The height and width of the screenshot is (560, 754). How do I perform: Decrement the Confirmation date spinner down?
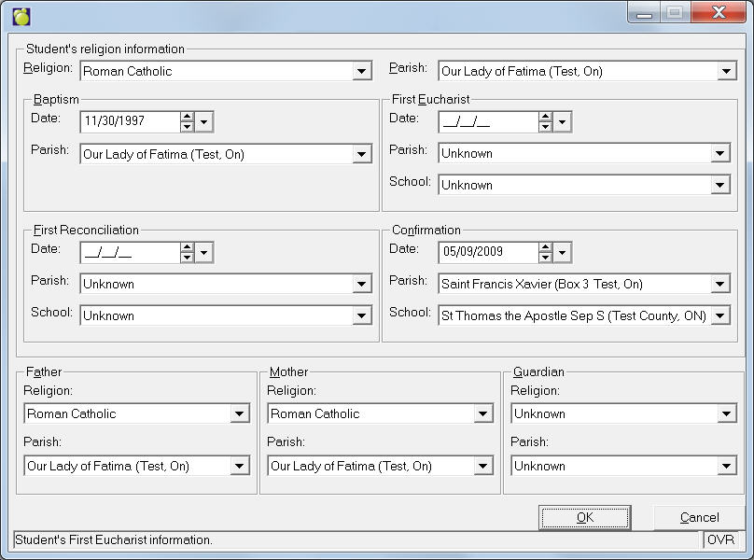pos(546,257)
